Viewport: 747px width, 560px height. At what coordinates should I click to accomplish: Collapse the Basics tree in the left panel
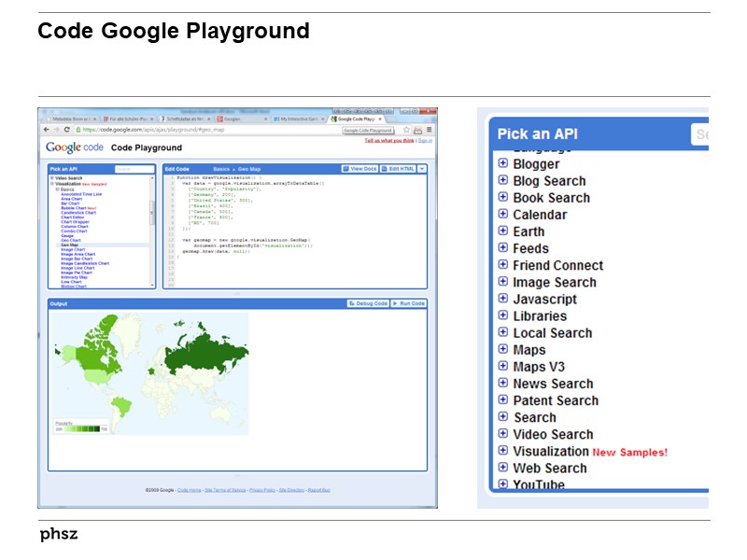click(x=56, y=189)
